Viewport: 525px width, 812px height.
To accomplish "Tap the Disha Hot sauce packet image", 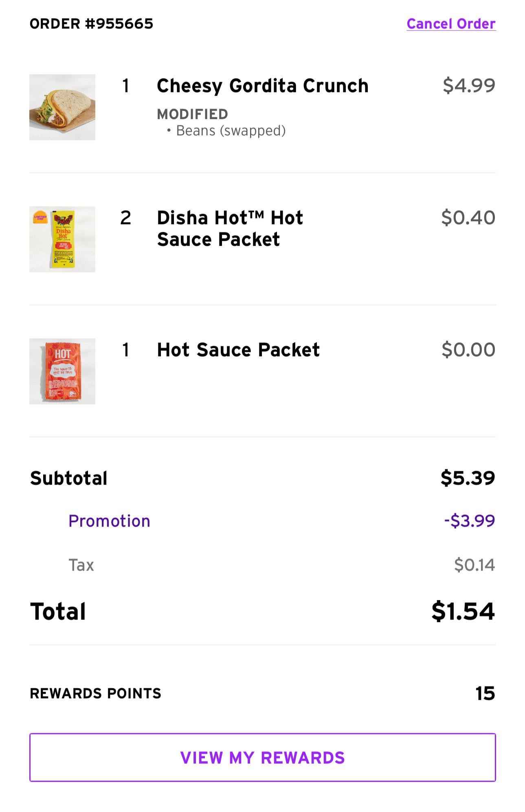I will click(62, 239).
